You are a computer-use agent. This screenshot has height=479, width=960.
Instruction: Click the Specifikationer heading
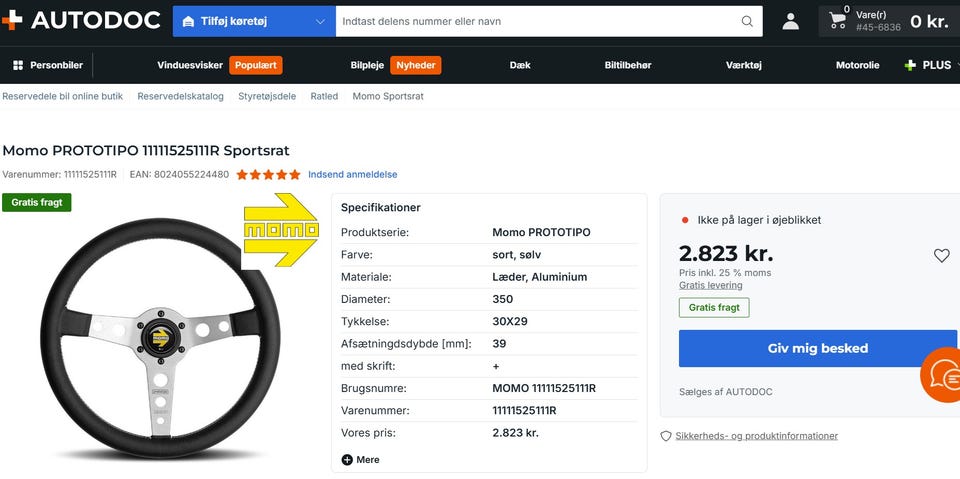tap(381, 208)
